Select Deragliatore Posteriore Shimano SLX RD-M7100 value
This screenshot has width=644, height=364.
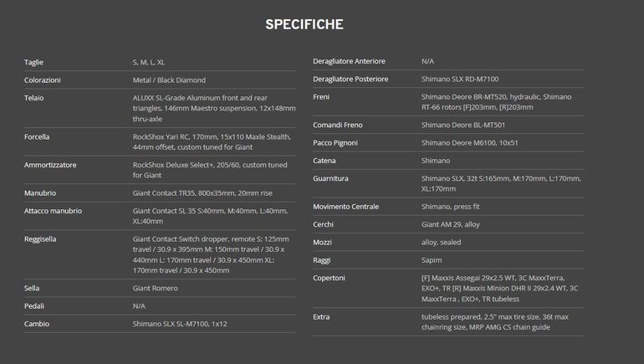[460, 79]
